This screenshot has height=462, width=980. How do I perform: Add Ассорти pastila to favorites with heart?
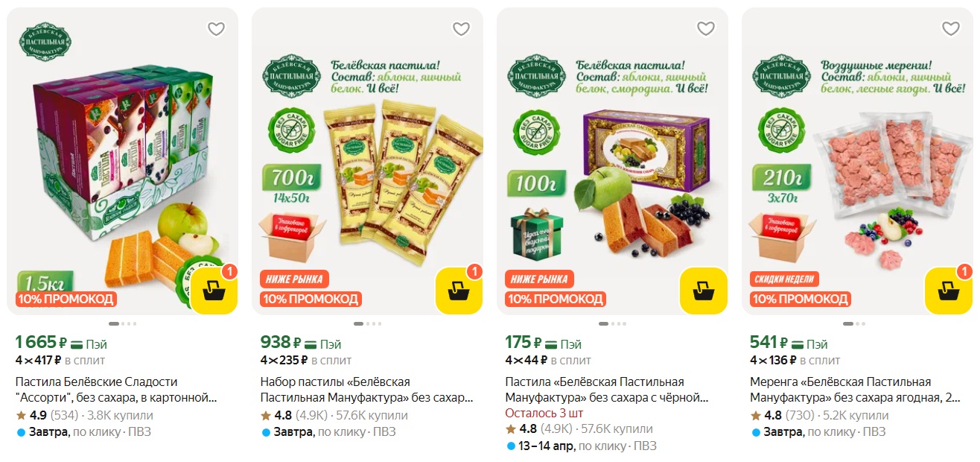click(216, 29)
